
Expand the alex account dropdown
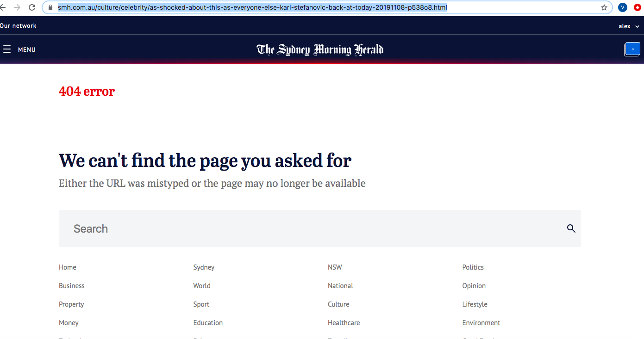[628, 26]
